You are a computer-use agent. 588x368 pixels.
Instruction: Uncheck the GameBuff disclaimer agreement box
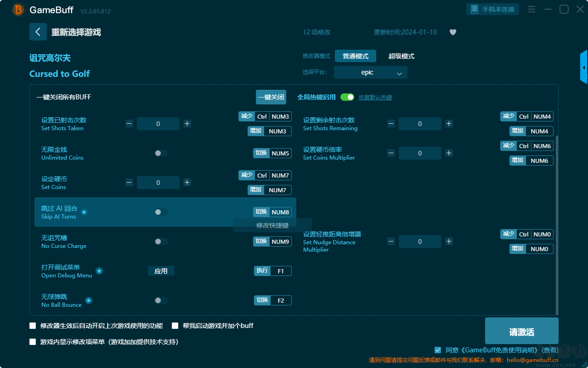[438, 350]
